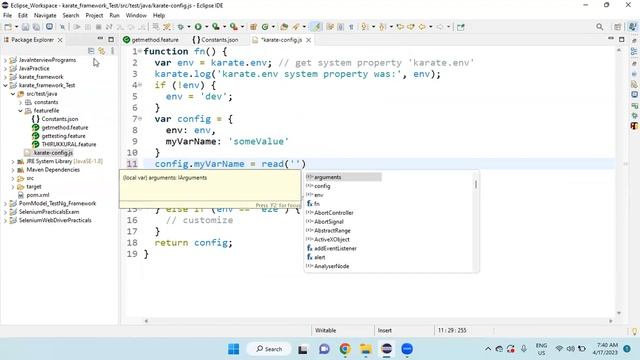Expand the JavaInterviewPrograms project

click(x=5, y=60)
